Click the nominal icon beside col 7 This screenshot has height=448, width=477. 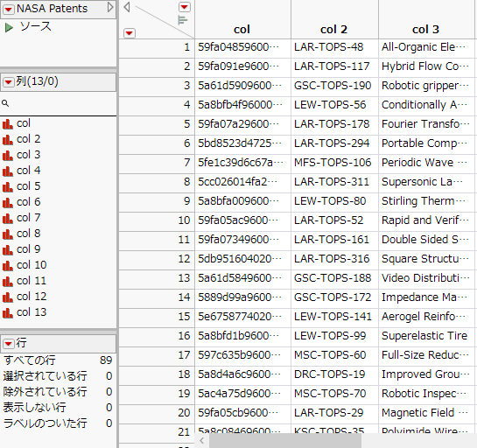tap(8, 219)
